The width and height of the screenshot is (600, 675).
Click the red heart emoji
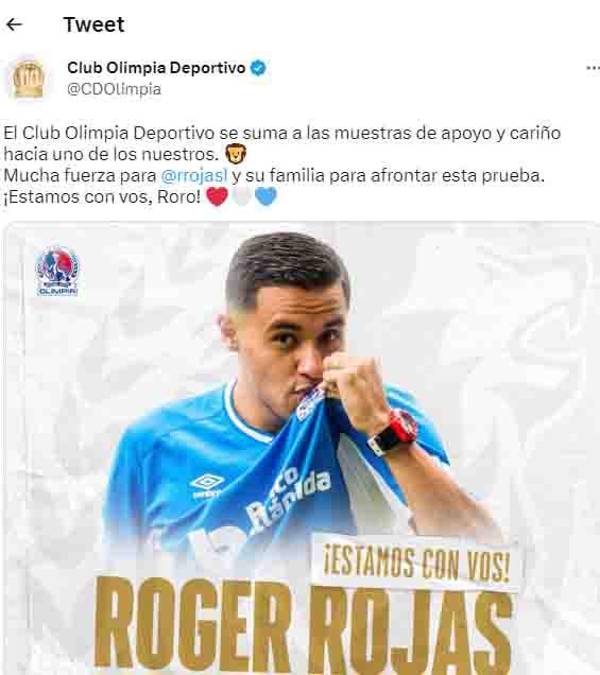[x=217, y=197]
